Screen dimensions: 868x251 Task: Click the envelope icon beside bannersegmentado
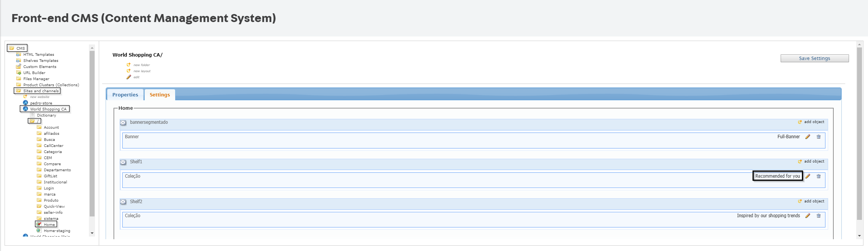tap(123, 123)
